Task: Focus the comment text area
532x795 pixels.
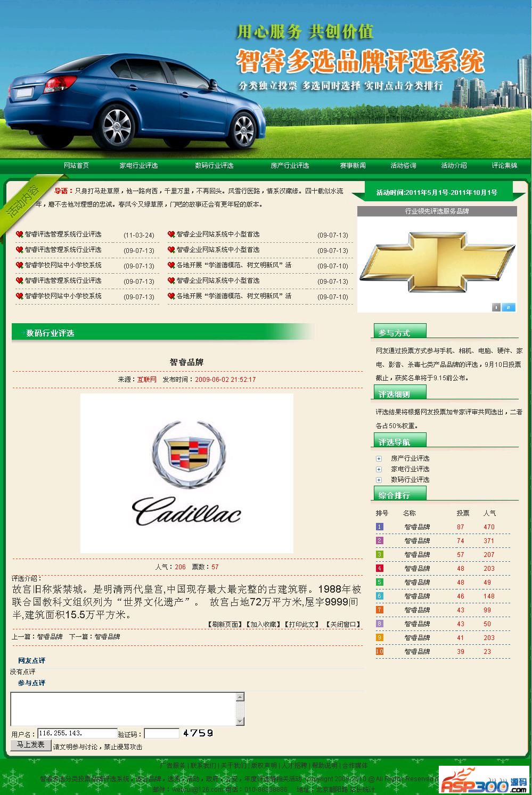Action: [123, 709]
